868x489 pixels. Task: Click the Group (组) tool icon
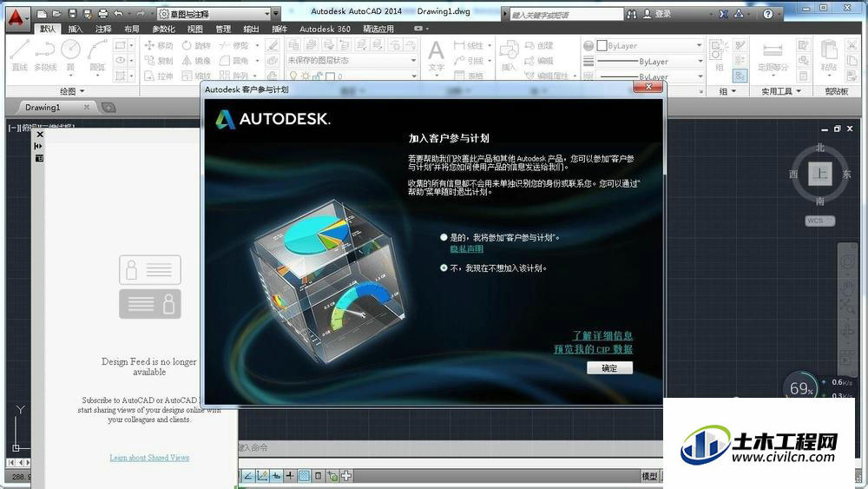(x=719, y=55)
